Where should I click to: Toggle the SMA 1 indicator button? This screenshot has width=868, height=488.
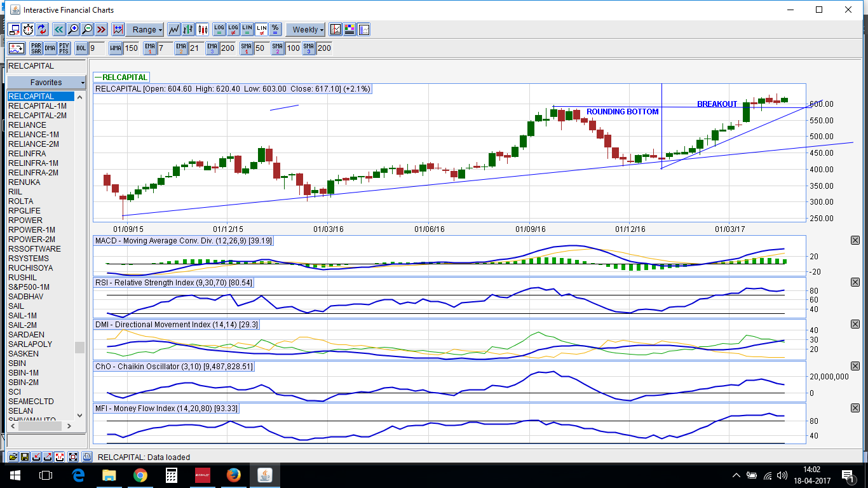[x=247, y=48]
